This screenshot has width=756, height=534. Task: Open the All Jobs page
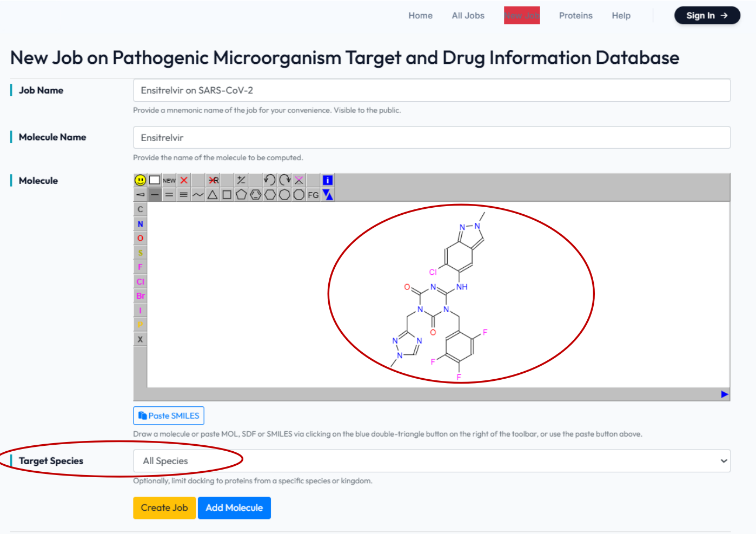[468, 16]
